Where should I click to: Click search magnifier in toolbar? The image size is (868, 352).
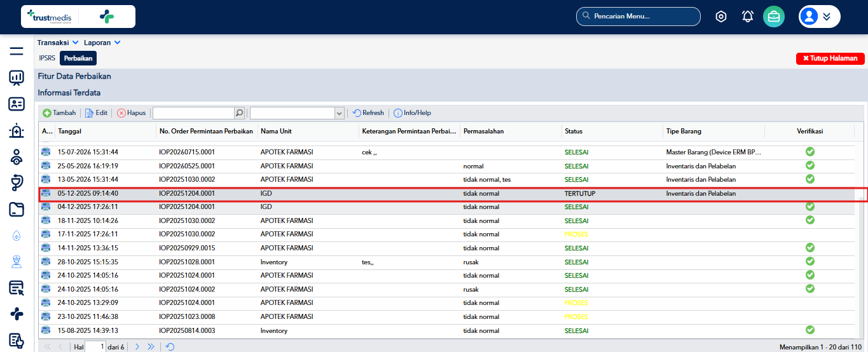click(x=239, y=113)
